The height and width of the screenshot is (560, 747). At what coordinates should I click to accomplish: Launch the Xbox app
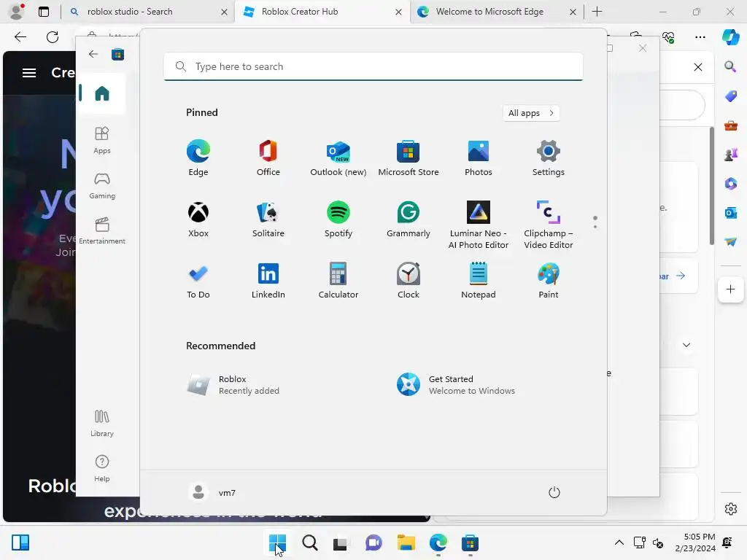tap(198, 219)
